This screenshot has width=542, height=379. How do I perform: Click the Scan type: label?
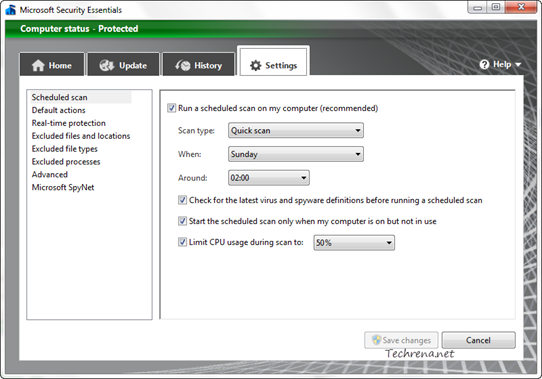196,130
